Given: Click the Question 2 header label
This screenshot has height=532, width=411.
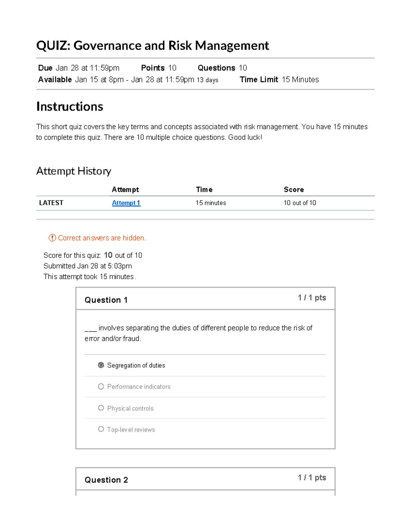Looking at the screenshot, I should coord(106,480).
